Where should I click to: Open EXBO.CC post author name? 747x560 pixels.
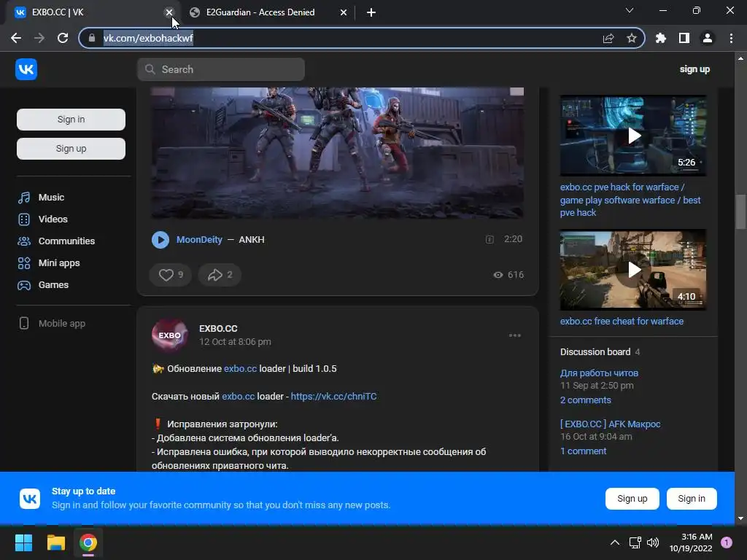[x=218, y=329]
